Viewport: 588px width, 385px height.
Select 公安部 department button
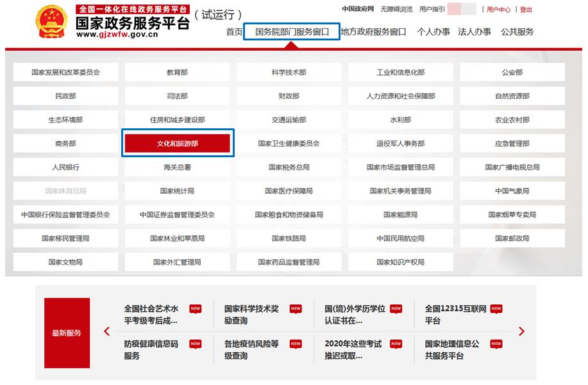click(x=512, y=73)
